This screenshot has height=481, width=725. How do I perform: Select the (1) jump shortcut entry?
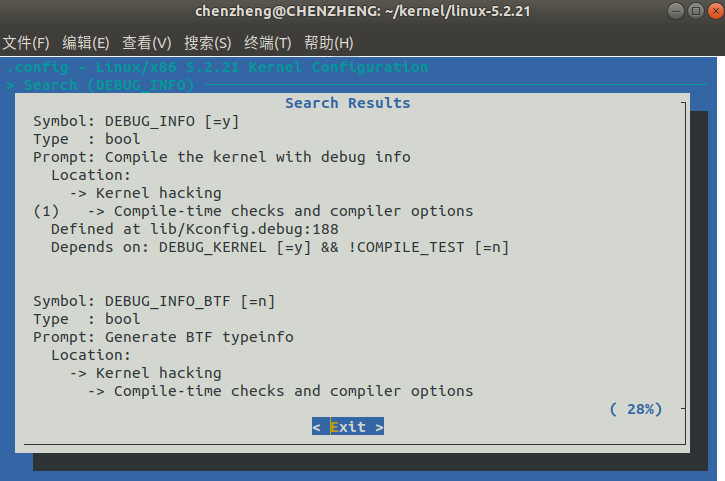tap(46, 211)
